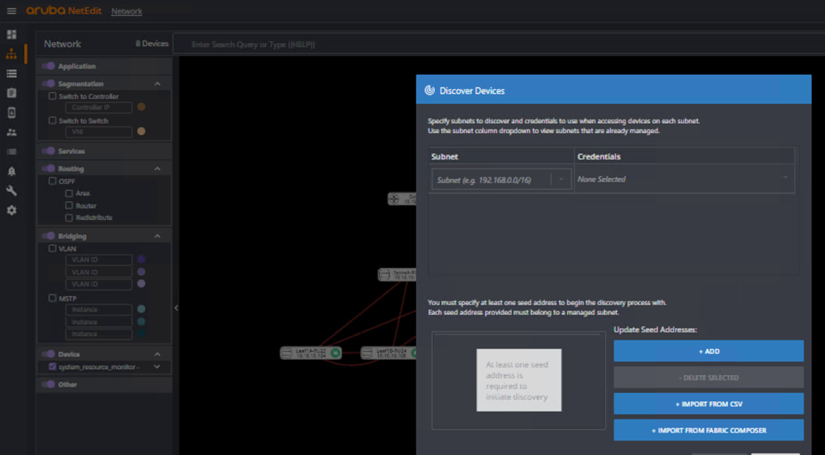
Task: Click the aruba NetEdit logo
Action: tap(63, 11)
